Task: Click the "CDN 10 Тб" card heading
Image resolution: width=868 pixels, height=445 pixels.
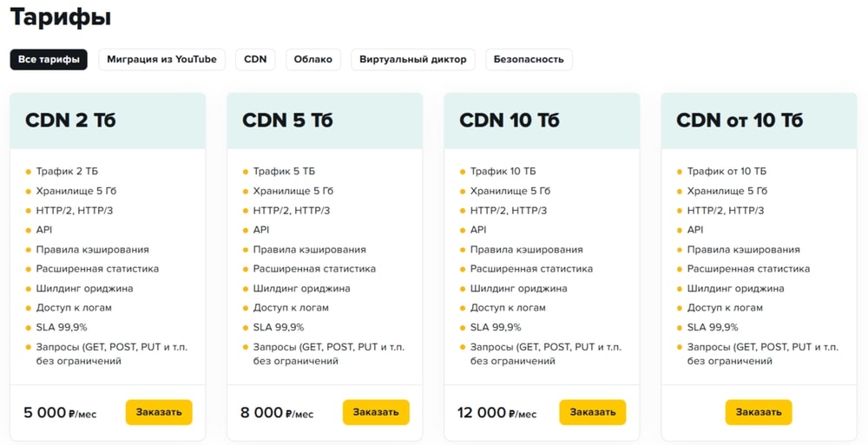Action: [510, 120]
